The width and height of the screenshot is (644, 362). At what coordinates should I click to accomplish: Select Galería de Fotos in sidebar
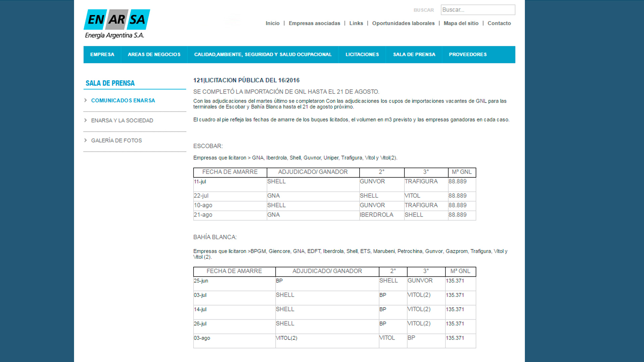(x=116, y=140)
